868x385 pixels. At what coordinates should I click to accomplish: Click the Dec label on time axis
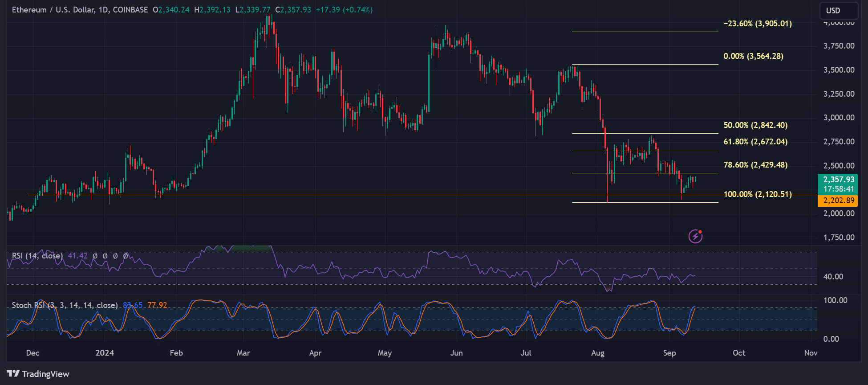tap(32, 353)
